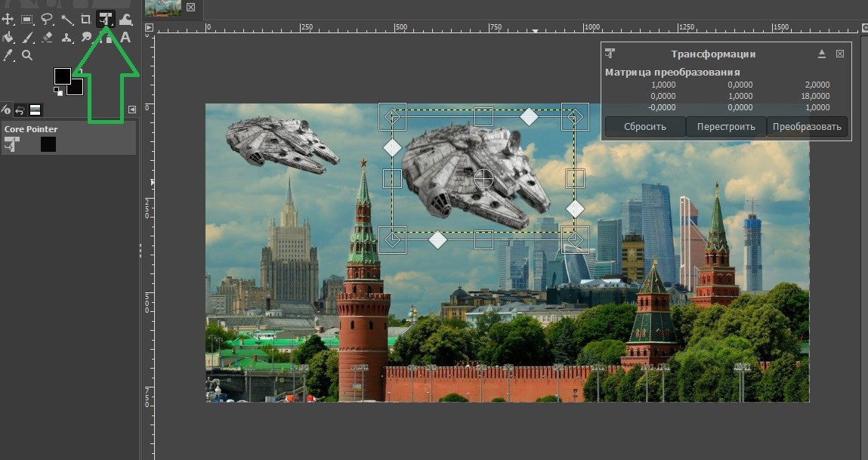Open the tool options panel menu arrow
The height and width of the screenshot is (460, 868).
coord(132,110)
